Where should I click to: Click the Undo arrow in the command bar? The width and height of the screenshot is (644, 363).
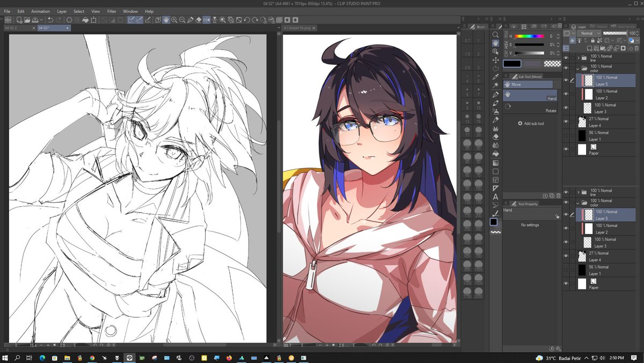point(50,20)
